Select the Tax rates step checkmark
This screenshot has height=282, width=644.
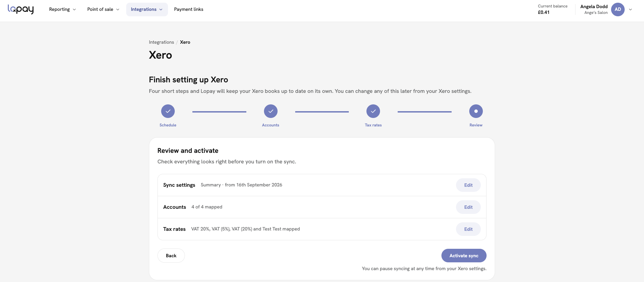(x=373, y=111)
